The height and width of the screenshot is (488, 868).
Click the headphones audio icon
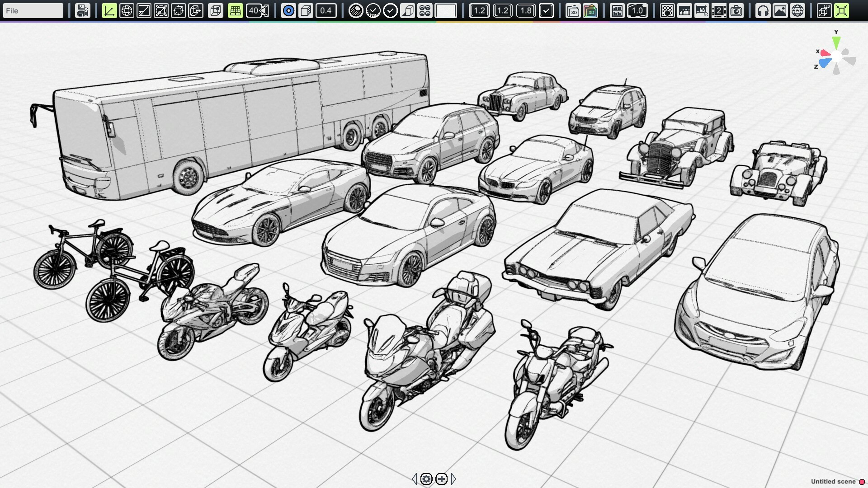tap(762, 10)
